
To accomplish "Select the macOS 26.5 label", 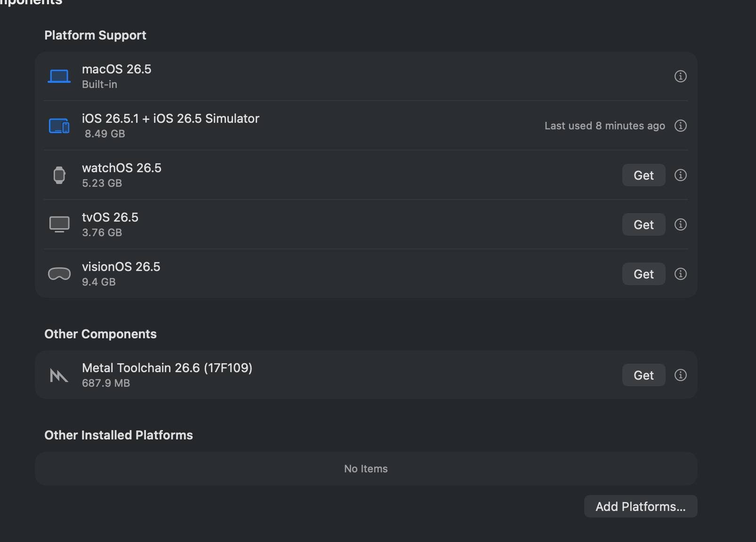I will [117, 69].
